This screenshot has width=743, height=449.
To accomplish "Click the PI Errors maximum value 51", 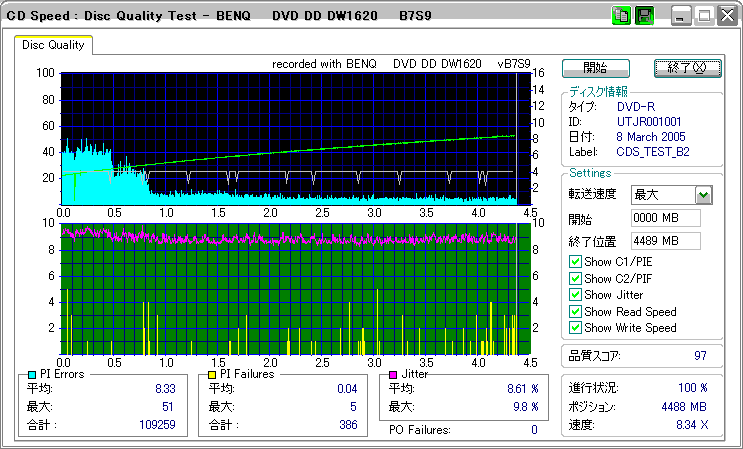I will tap(167, 407).
